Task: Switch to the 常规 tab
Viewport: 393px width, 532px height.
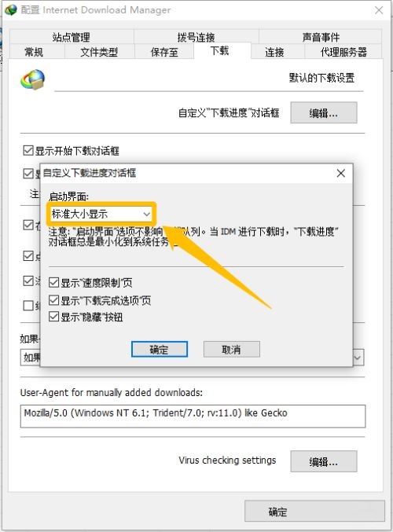Action: click(34, 52)
